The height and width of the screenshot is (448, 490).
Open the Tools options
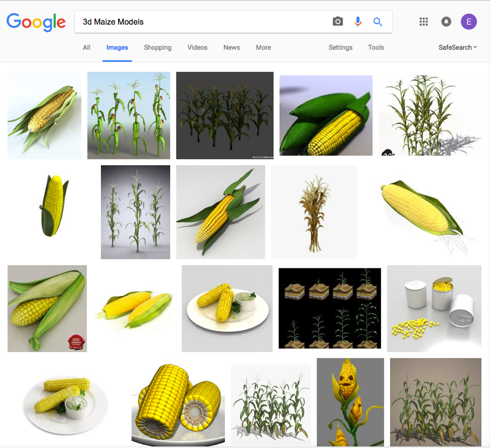(x=375, y=47)
